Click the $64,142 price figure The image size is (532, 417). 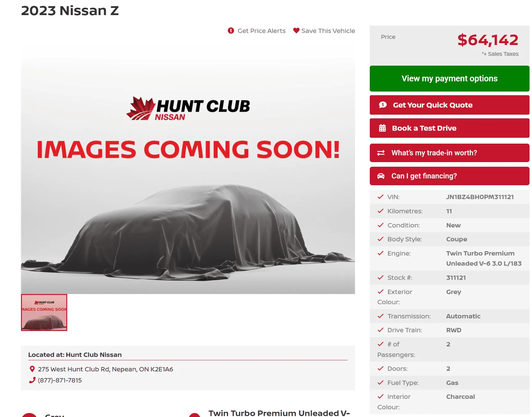tap(488, 40)
